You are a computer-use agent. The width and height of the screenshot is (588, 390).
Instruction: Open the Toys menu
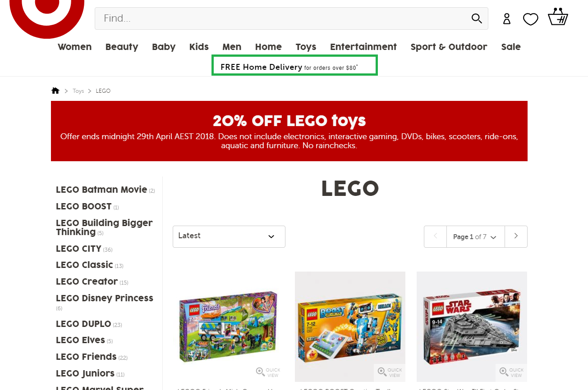[306, 47]
